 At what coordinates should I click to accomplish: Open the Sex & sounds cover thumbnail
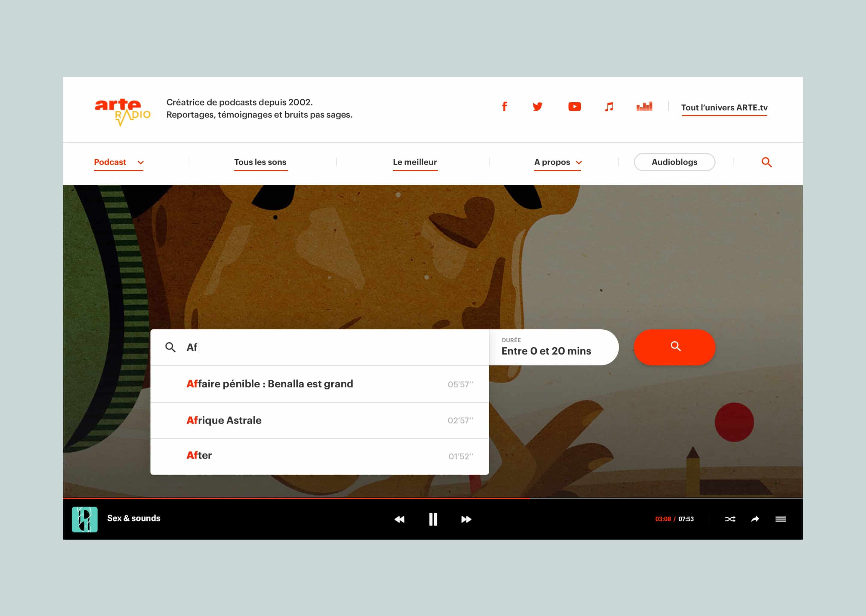(84, 519)
